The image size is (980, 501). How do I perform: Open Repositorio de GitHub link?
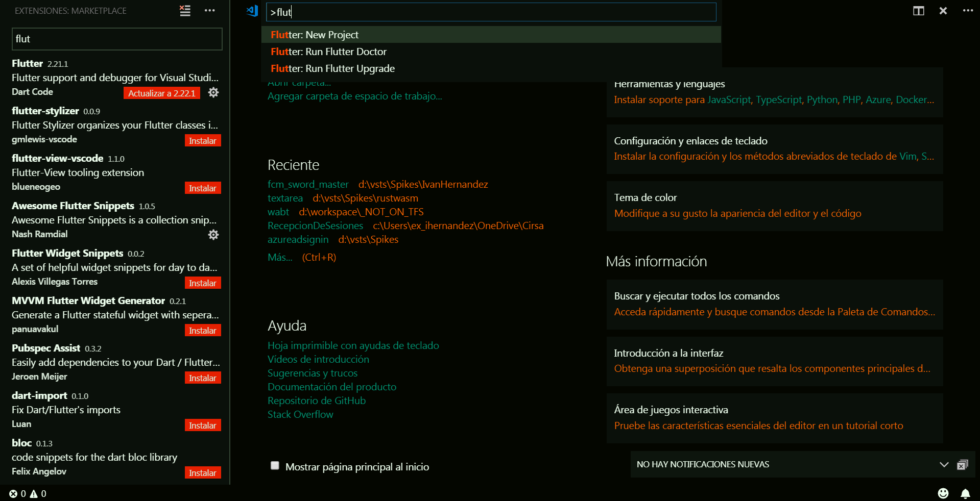(x=317, y=400)
